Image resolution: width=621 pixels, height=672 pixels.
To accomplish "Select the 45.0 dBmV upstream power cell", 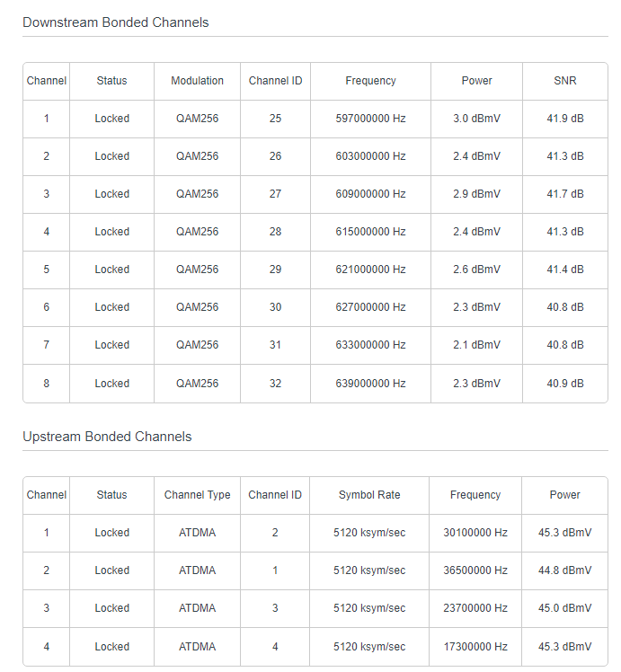I will pyautogui.click(x=564, y=608).
